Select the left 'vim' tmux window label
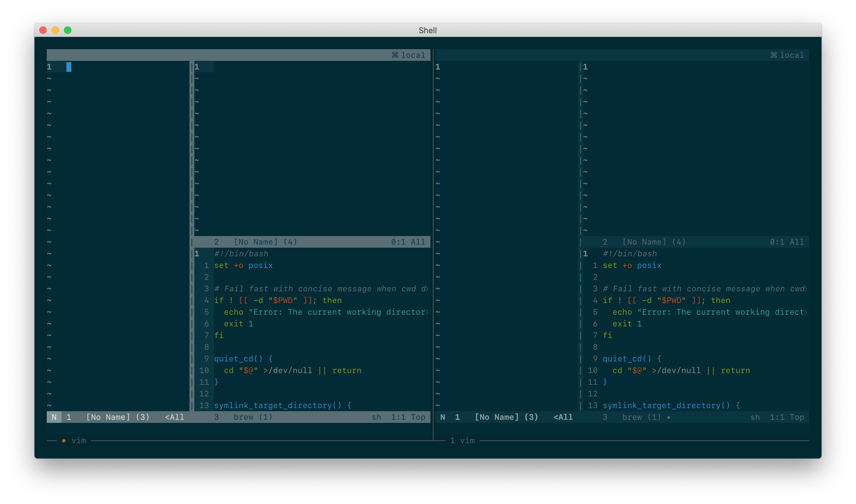 [x=78, y=440]
